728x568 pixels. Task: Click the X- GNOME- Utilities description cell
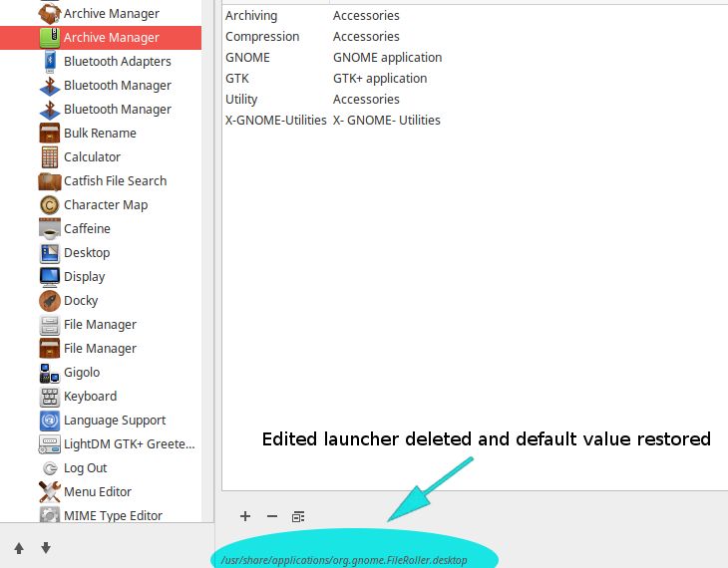[x=386, y=121]
